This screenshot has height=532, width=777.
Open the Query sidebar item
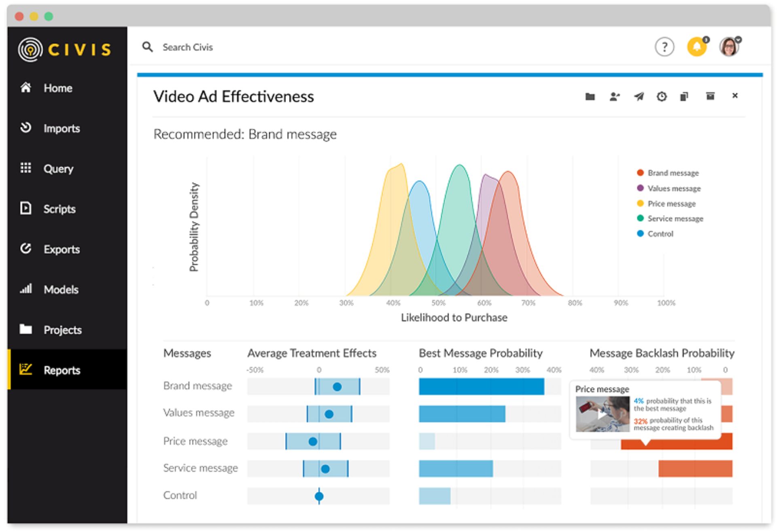[x=58, y=169]
